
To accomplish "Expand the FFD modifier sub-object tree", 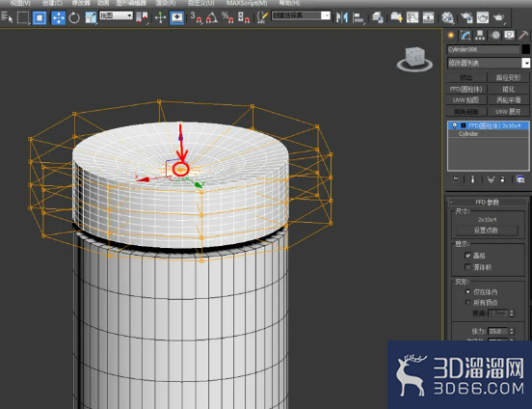I will [464, 125].
